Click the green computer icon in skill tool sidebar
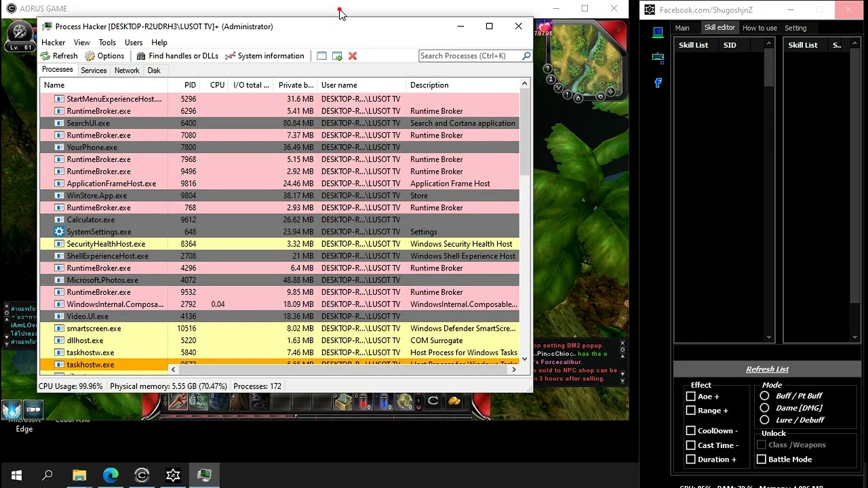Image resolution: width=868 pixels, height=488 pixels. pyautogui.click(x=658, y=32)
